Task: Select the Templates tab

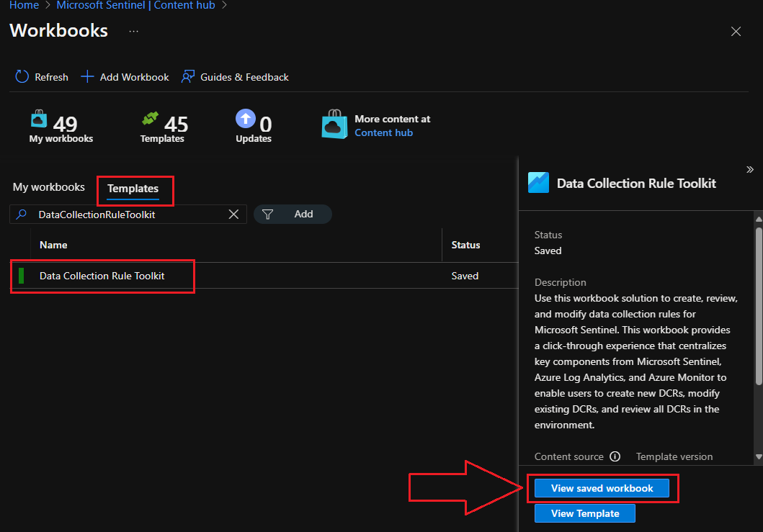Action: [x=133, y=189]
